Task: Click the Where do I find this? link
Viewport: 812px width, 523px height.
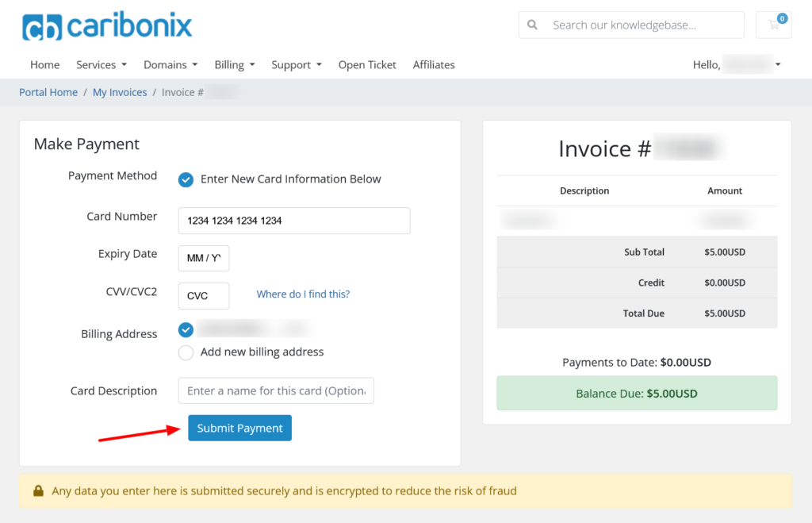Action: point(303,294)
